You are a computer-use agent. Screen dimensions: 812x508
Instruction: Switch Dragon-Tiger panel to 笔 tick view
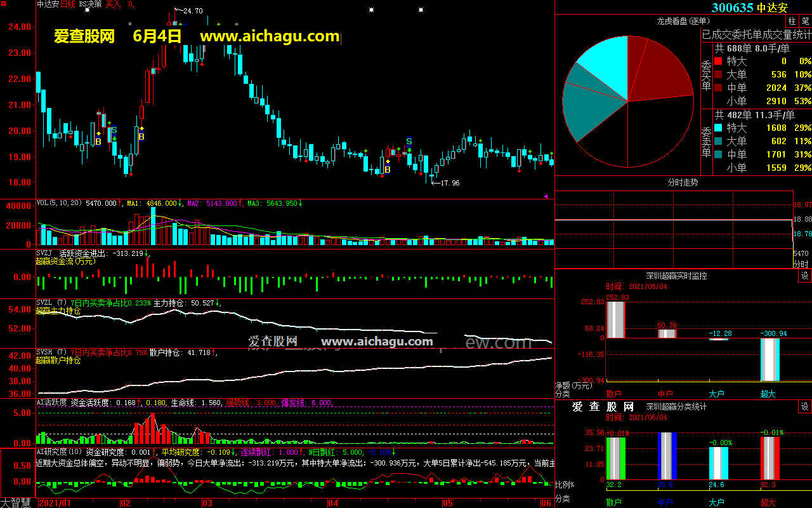[804, 21]
